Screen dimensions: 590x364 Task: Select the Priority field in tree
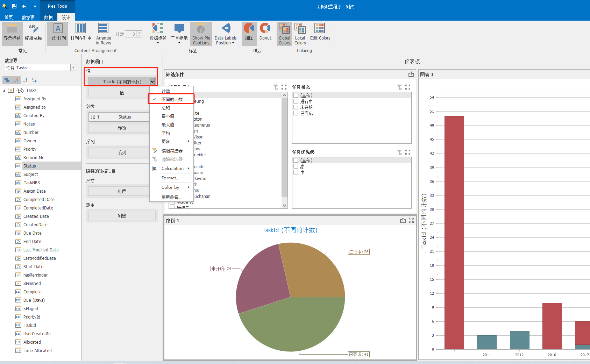click(30, 149)
